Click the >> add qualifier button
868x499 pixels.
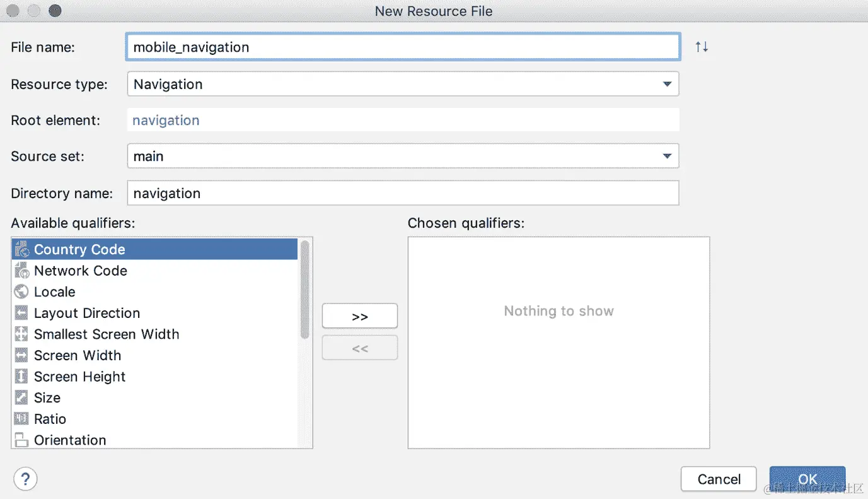tap(359, 315)
